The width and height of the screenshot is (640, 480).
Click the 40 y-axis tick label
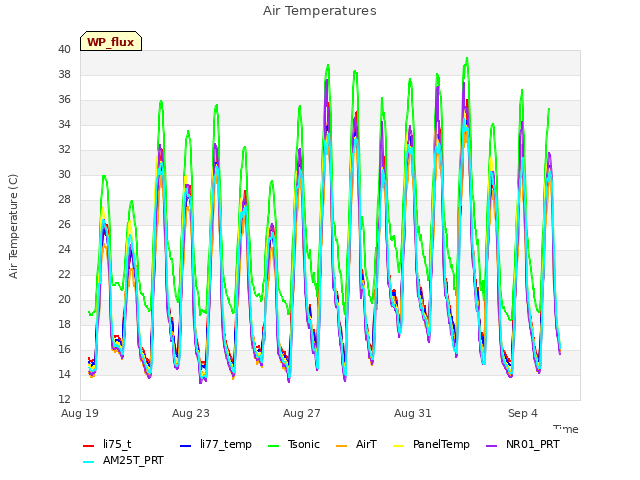[x=64, y=49]
